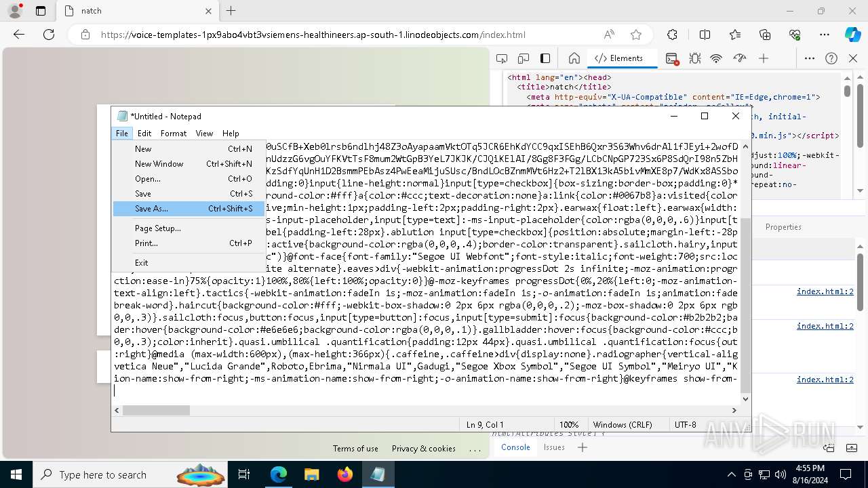Open the DevTools Welcome home icon
The image size is (868, 488).
[x=574, y=58]
